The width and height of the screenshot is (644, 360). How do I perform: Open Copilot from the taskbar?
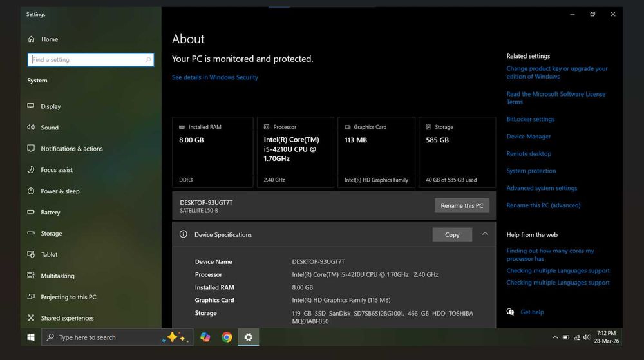205,337
